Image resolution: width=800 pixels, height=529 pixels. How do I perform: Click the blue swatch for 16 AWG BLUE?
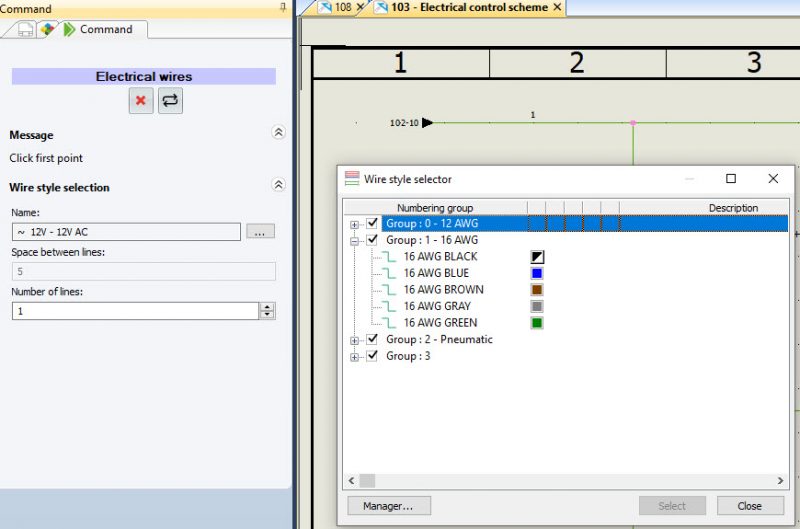click(x=537, y=273)
